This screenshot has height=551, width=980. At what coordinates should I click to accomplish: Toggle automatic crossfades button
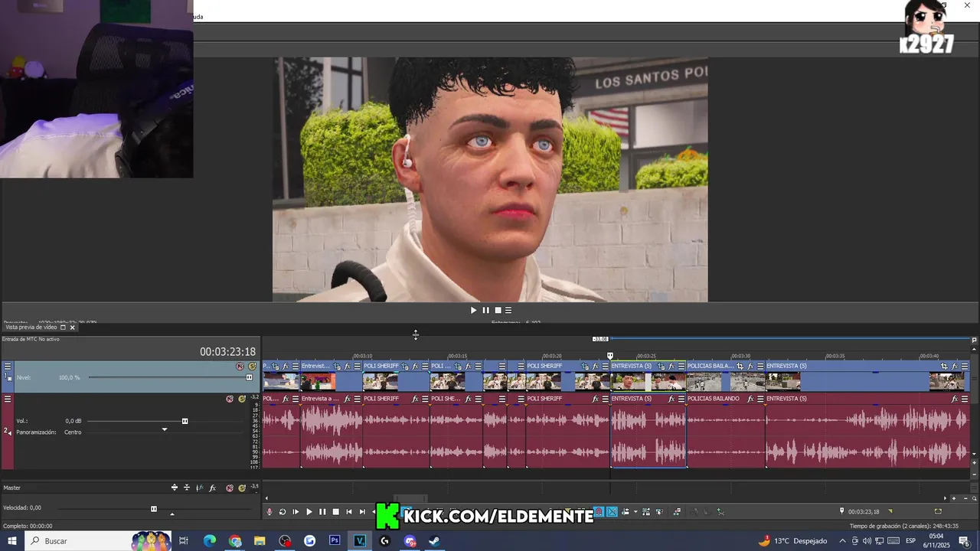[x=612, y=512]
